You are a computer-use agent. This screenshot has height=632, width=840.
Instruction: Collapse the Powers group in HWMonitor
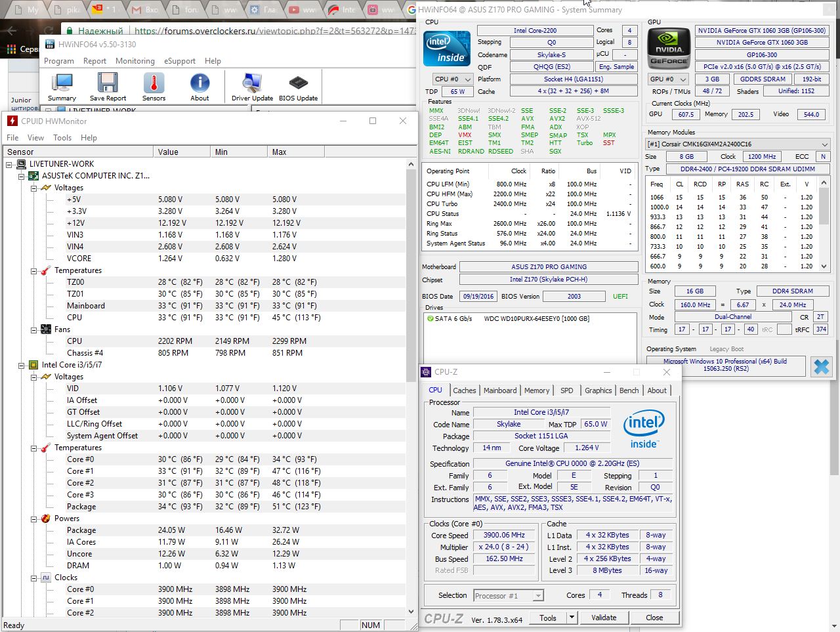point(33,518)
